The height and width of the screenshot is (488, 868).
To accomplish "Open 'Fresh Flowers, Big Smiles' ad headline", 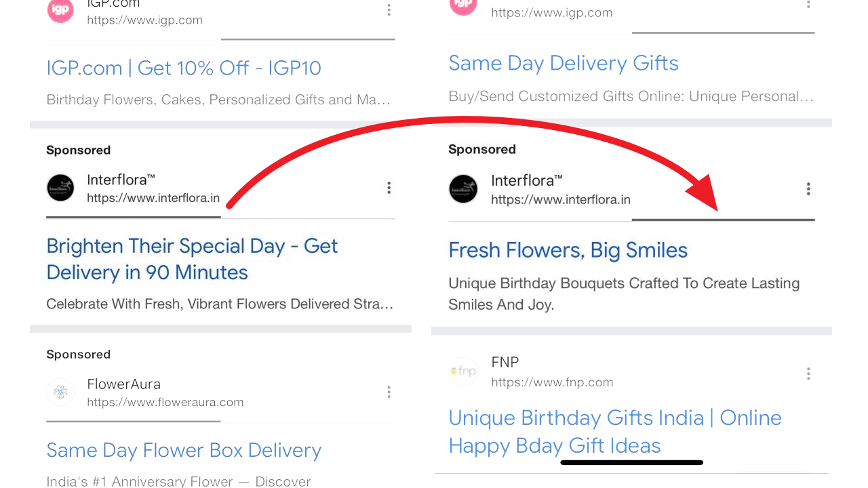I will click(x=568, y=251).
